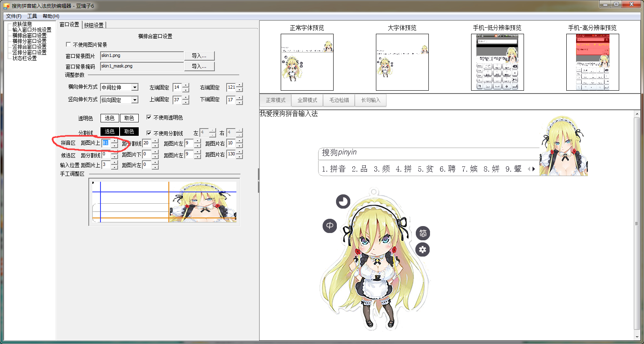Click the skin editor app icon in title bar

7,6
